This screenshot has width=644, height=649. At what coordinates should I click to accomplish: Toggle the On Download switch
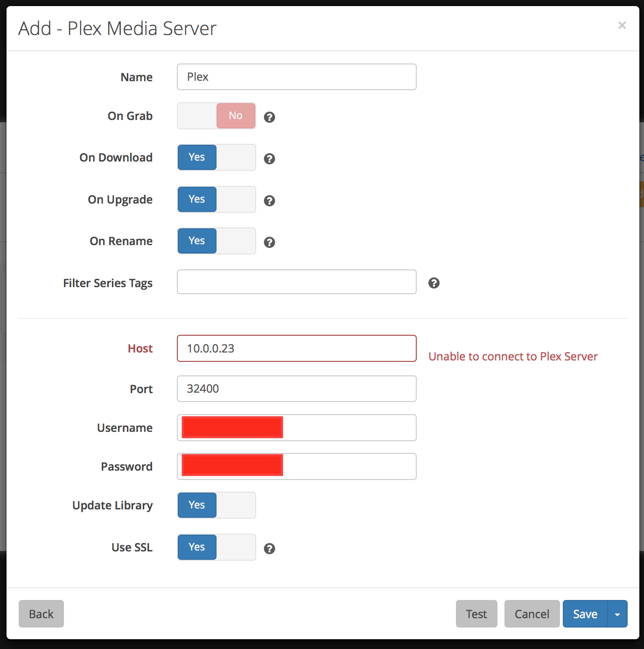coord(217,157)
